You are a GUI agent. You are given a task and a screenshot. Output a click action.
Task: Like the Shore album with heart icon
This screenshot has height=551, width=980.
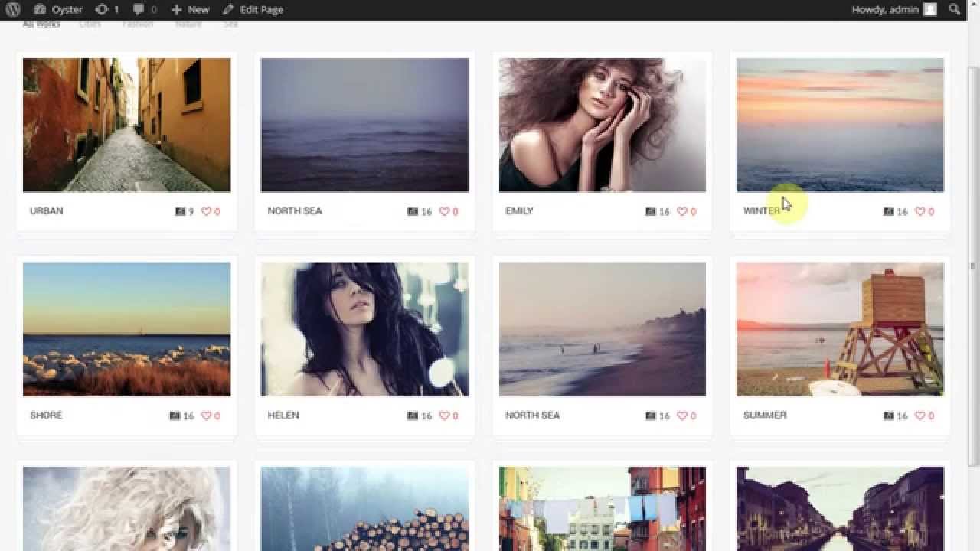coord(206,416)
